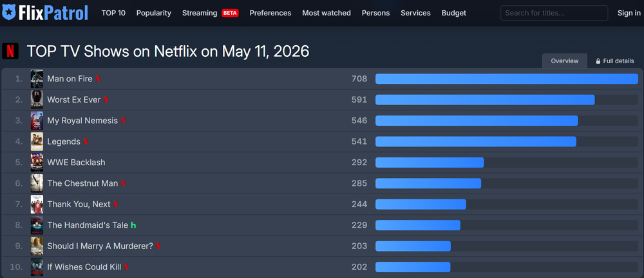Click the FlixPatrol logo

pos(45,13)
